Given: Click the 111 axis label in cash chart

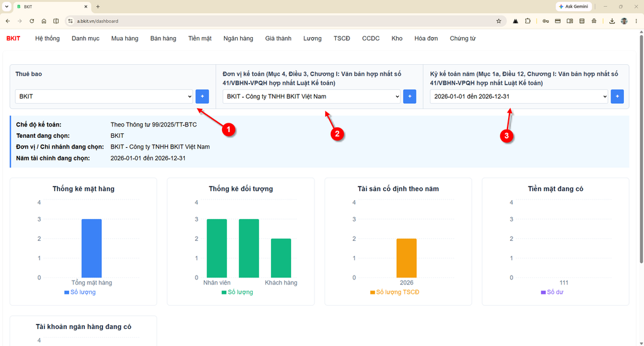Looking at the screenshot, I should point(564,282).
